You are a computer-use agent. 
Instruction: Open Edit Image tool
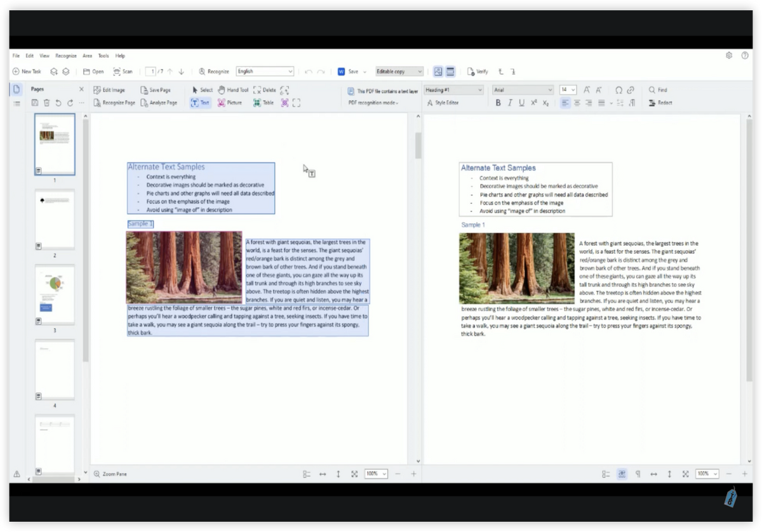pyautogui.click(x=109, y=90)
